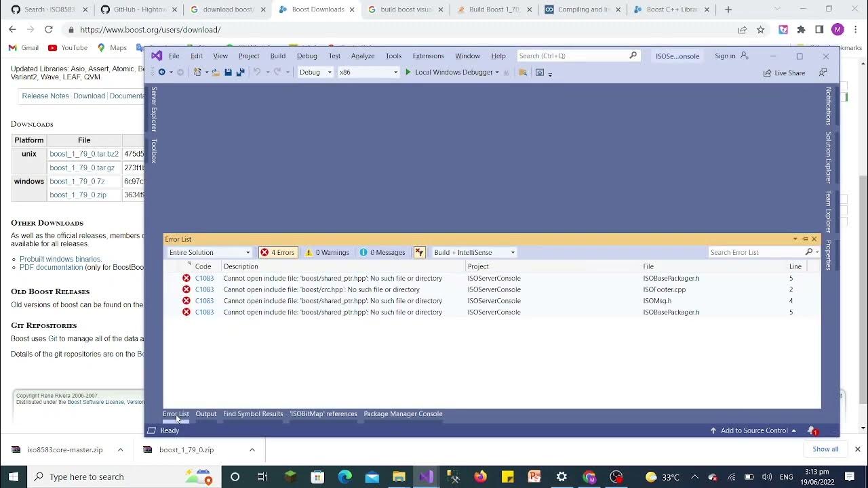Open the Build menu
868x488 pixels.
pos(278,56)
